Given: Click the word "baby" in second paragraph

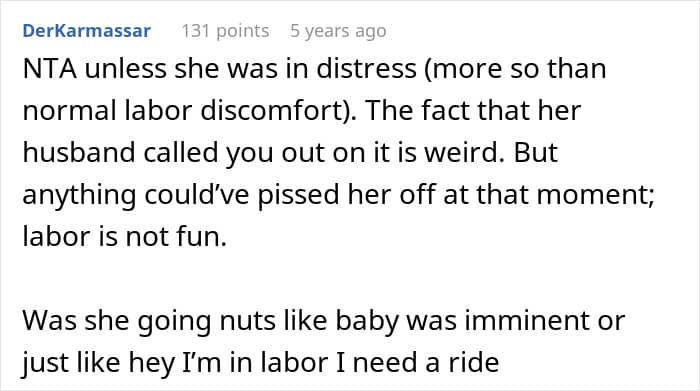Looking at the screenshot, I should 367,321.
